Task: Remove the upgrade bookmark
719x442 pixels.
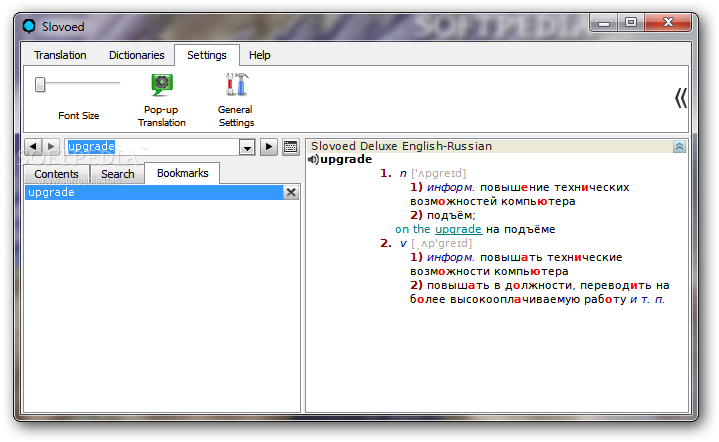Action: tap(291, 193)
